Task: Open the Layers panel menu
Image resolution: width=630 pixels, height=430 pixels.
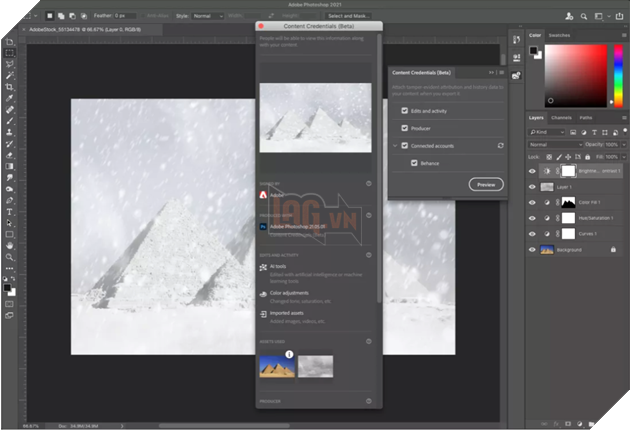Action: pyautogui.click(x=624, y=118)
